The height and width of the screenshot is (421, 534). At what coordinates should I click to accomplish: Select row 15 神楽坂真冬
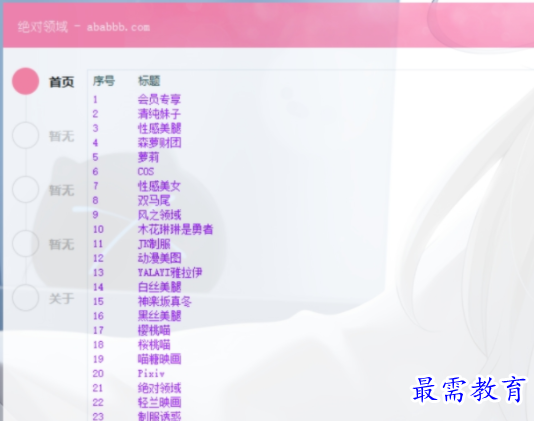164,301
